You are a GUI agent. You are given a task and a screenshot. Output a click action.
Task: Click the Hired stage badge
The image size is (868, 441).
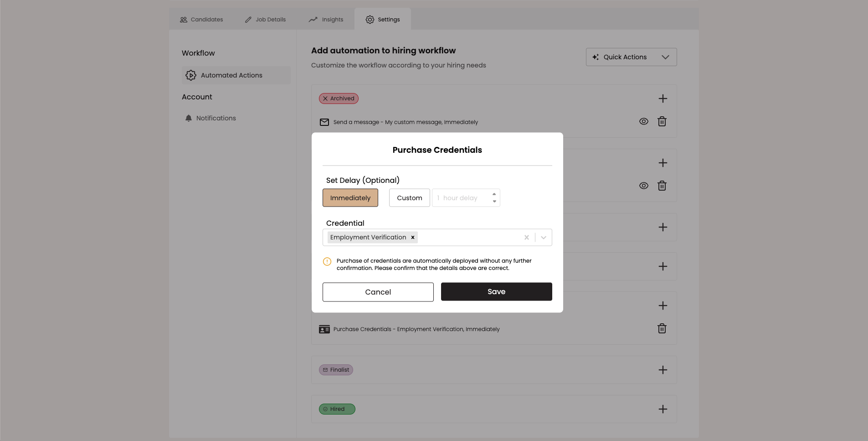(337, 409)
